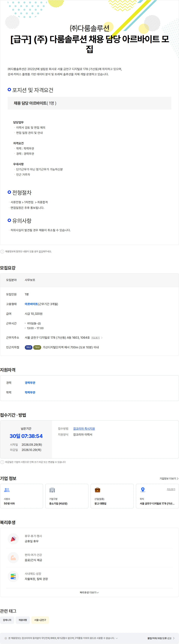Click the 채용 담당 아르바이트( 1명 ) position bar
This screenshot has width=179, height=644.
[x=89, y=103]
